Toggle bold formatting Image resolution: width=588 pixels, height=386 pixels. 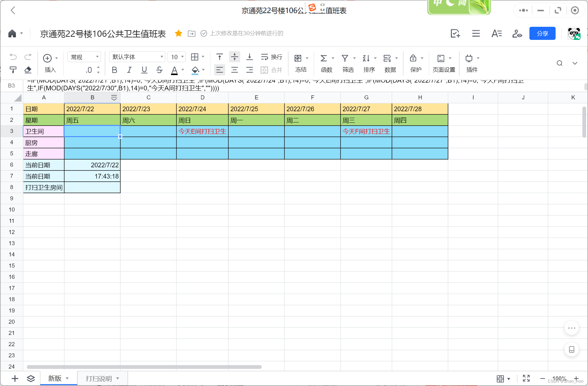point(114,70)
